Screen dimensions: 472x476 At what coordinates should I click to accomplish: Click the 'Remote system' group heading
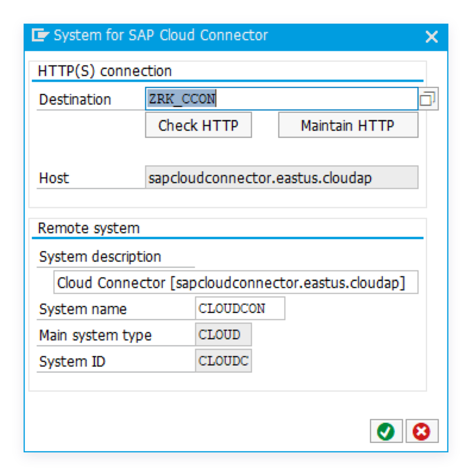(x=88, y=229)
